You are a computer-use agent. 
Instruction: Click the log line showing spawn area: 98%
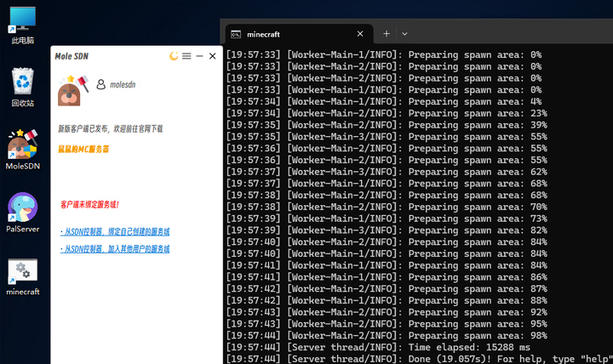tap(387, 335)
